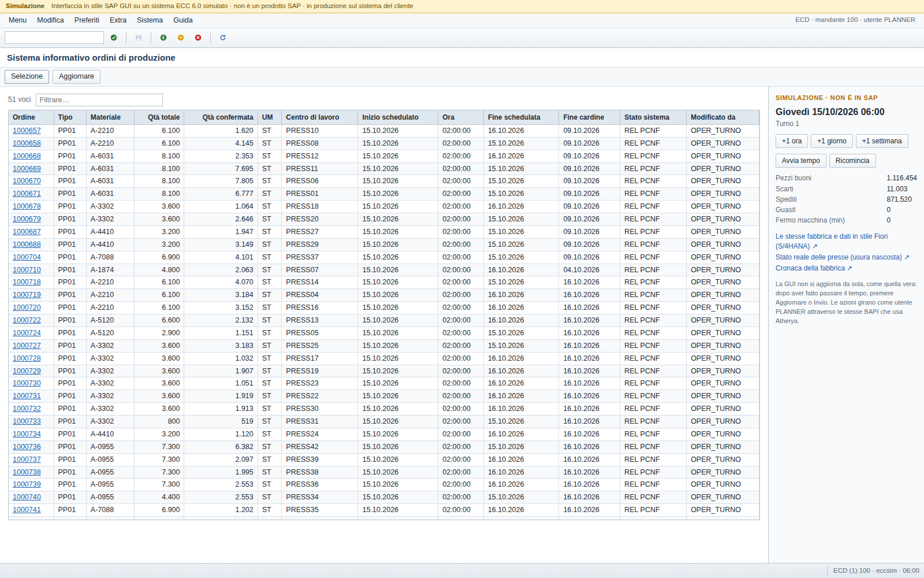
Task: Open the Sistema menu
Action: coord(150,20)
